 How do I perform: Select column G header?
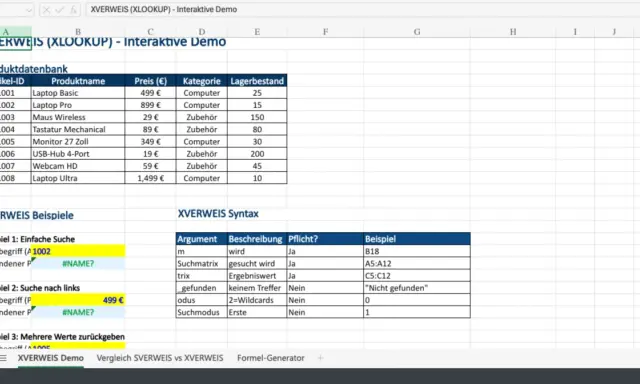[417, 32]
